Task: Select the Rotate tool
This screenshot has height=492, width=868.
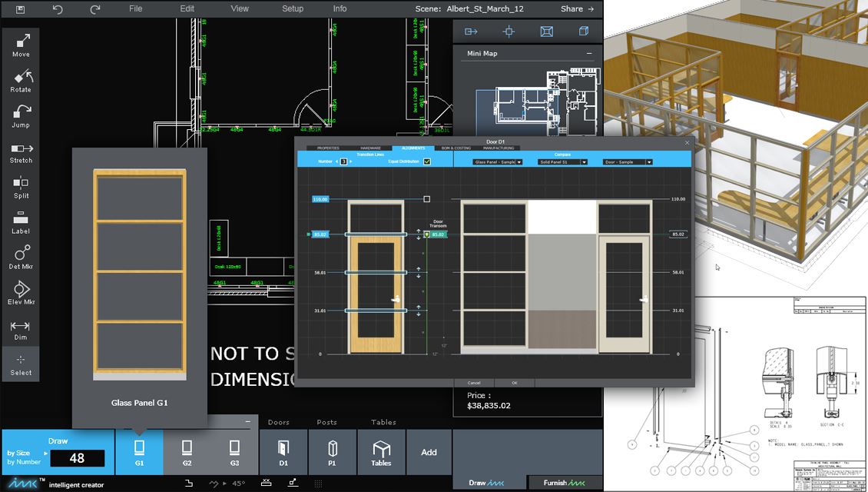Action: (x=21, y=81)
